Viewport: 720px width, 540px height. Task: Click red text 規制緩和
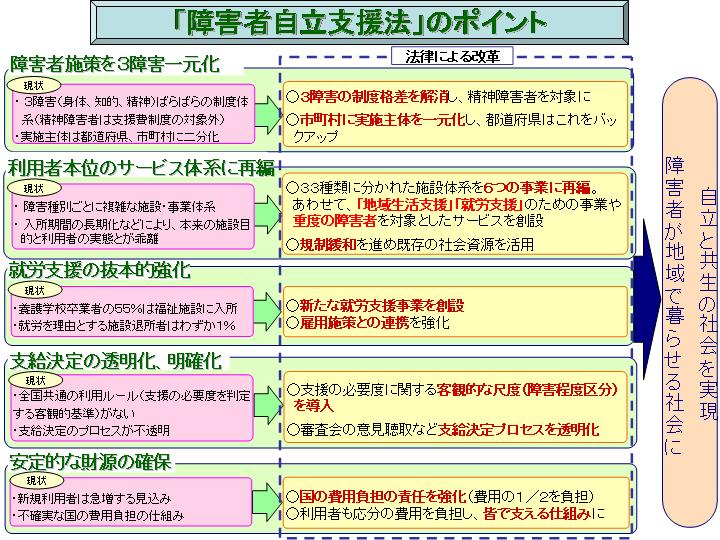click(328, 244)
